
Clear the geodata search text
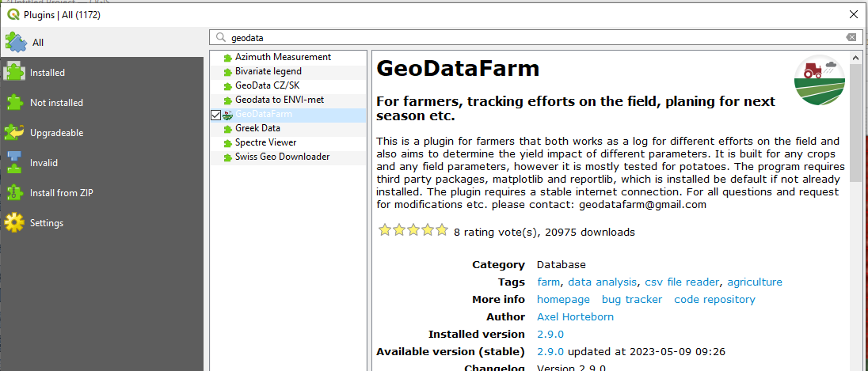point(851,38)
